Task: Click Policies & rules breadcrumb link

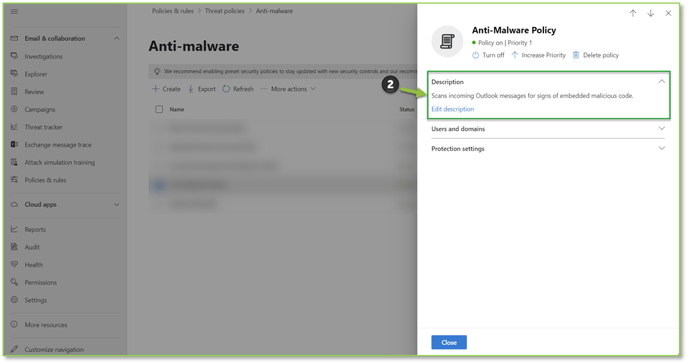Action: point(172,11)
